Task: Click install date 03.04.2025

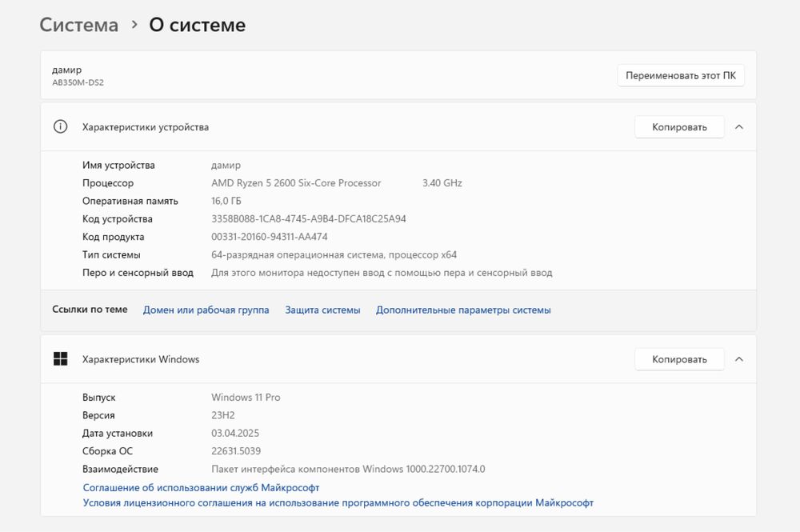Action: (x=235, y=433)
